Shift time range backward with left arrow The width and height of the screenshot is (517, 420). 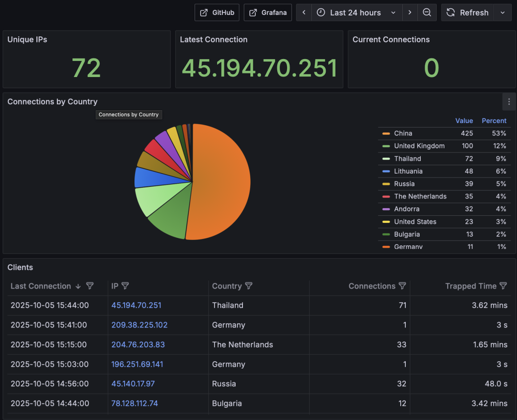(304, 12)
